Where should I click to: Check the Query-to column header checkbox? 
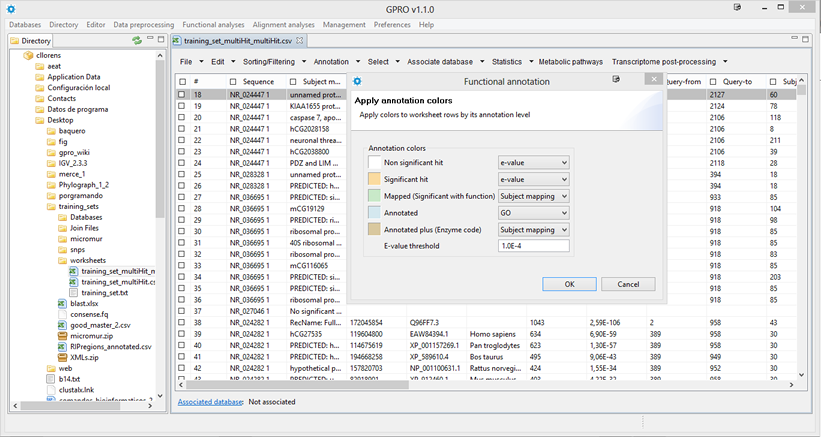coord(713,81)
